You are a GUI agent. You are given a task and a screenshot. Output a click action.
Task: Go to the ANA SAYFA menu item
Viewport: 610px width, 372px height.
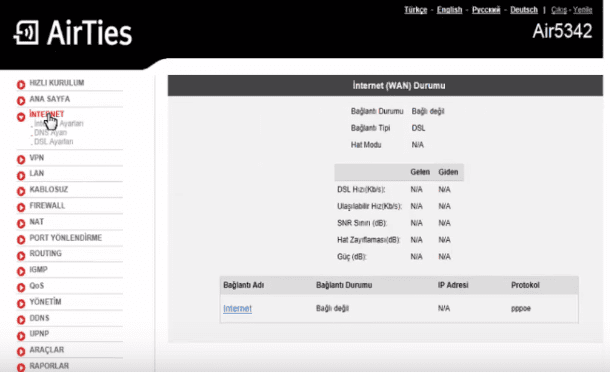coord(50,99)
